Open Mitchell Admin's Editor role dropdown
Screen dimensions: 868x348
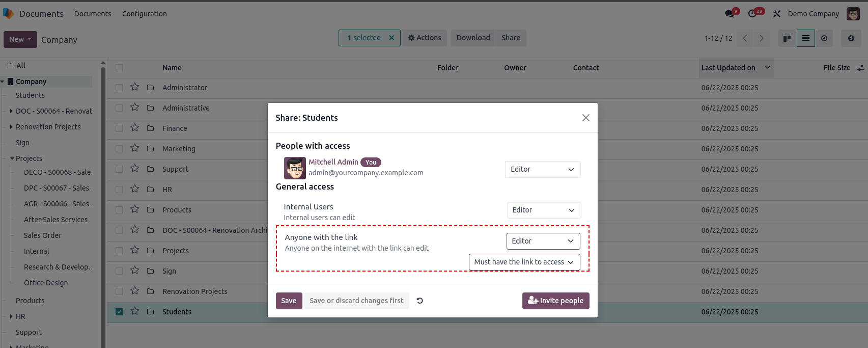click(x=543, y=169)
